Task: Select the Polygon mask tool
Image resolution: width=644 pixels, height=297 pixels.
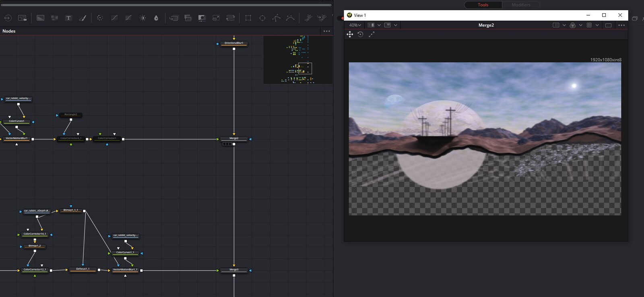Action: tap(276, 18)
